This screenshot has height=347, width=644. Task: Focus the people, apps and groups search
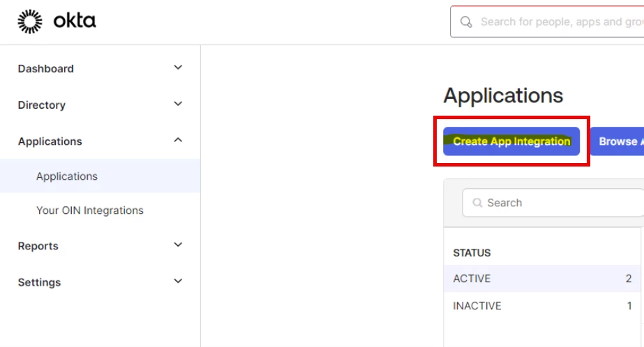point(547,22)
